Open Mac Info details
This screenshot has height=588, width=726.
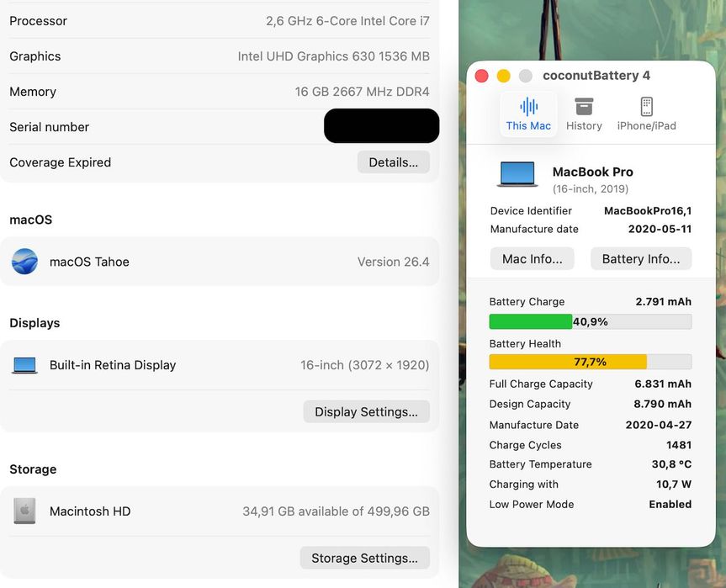click(532, 259)
